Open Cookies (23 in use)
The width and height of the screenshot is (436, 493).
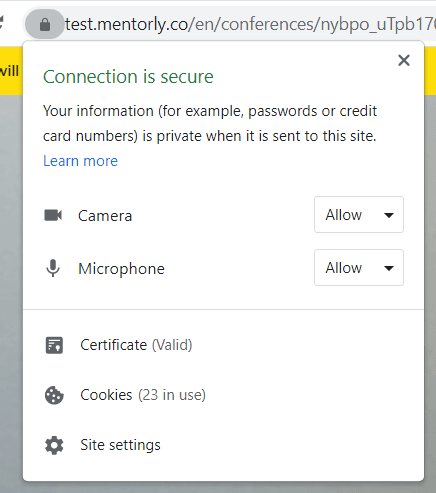tap(143, 395)
